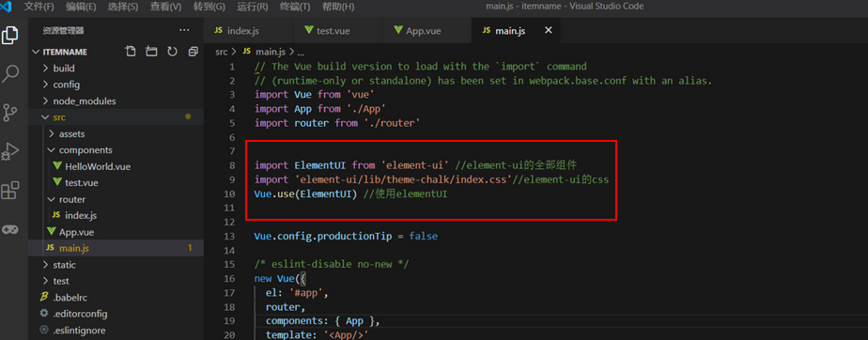868x340 pixels.
Task: Switch to the test.vue editor tab
Action: pos(336,30)
